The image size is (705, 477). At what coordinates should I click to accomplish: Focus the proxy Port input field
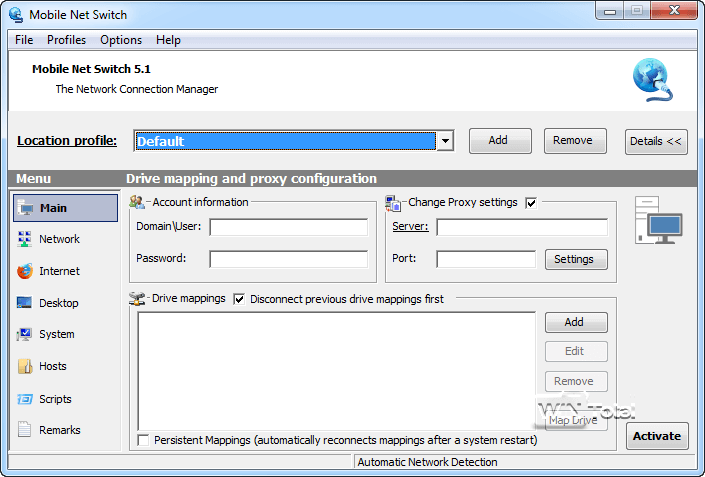(486, 259)
